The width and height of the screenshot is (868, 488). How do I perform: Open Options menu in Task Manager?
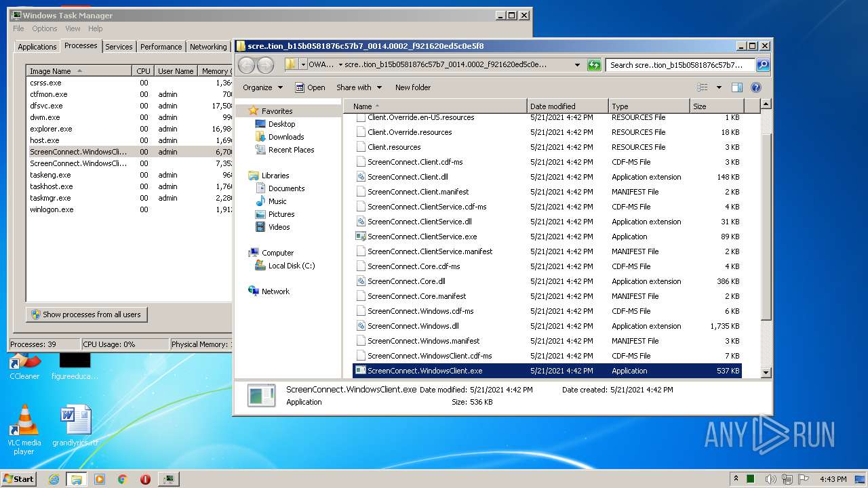point(45,28)
